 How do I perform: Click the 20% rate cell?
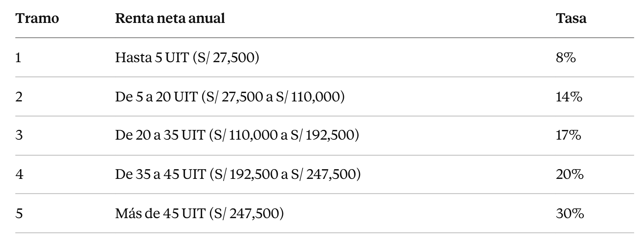(570, 174)
